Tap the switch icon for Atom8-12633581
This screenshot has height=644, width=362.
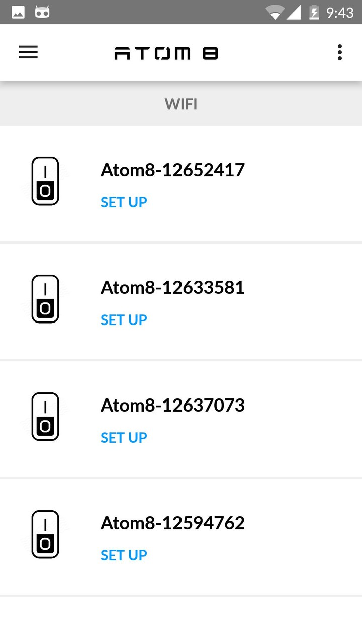point(45,299)
